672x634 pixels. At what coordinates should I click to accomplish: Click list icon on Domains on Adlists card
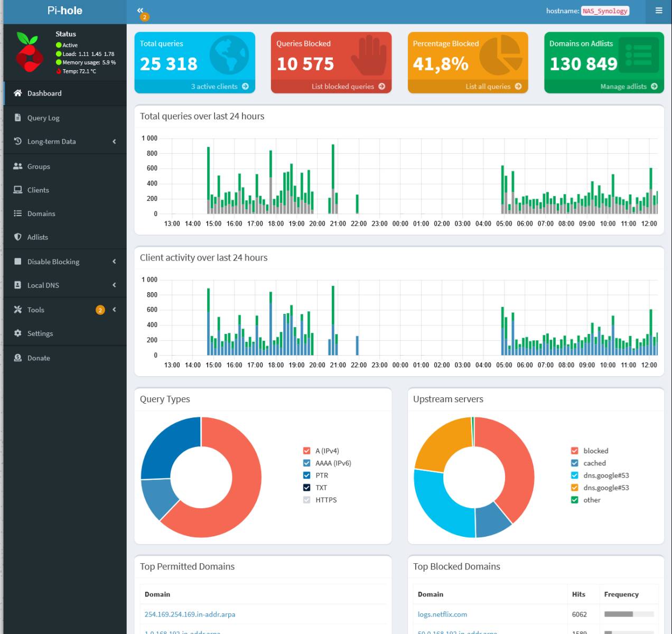639,54
